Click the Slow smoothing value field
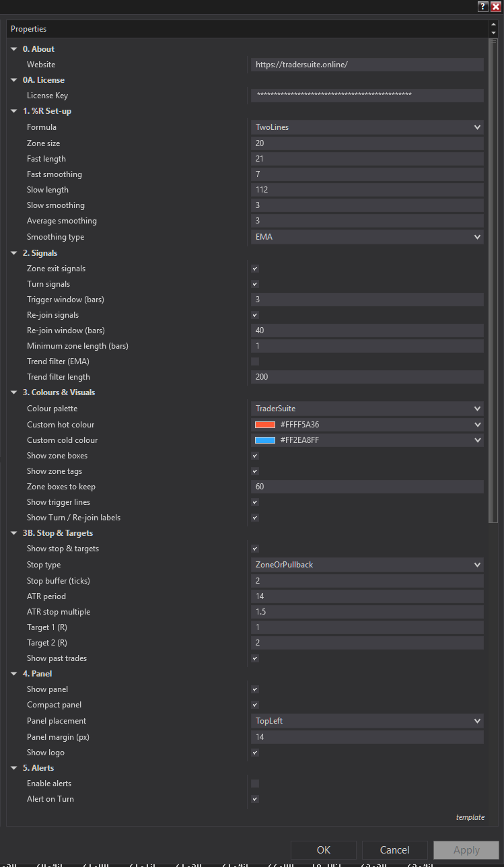The height and width of the screenshot is (867, 504). click(367, 205)
